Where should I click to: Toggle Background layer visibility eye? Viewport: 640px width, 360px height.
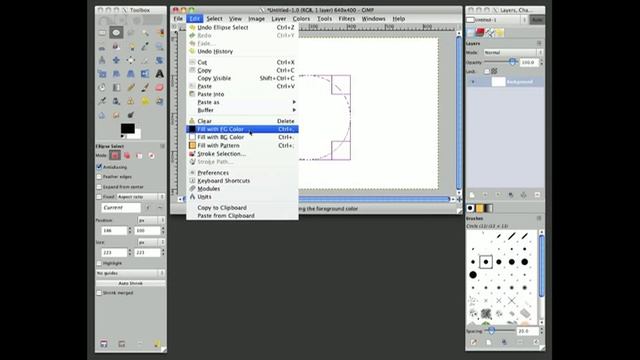click(473, 82)
